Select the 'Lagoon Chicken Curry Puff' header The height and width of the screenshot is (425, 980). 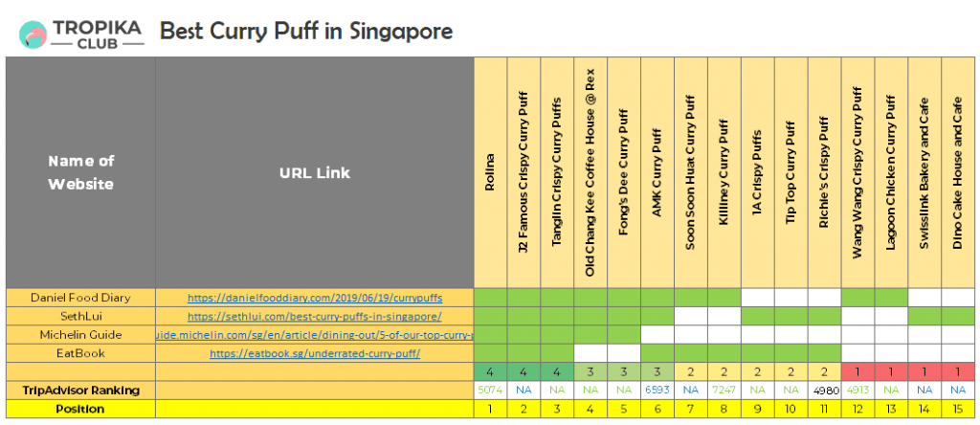pyautogui.click(x=891, y=172)
